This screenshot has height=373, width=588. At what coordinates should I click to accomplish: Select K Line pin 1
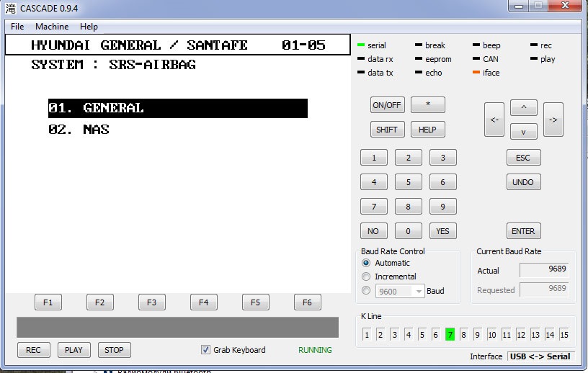click(x=367, y=334)
